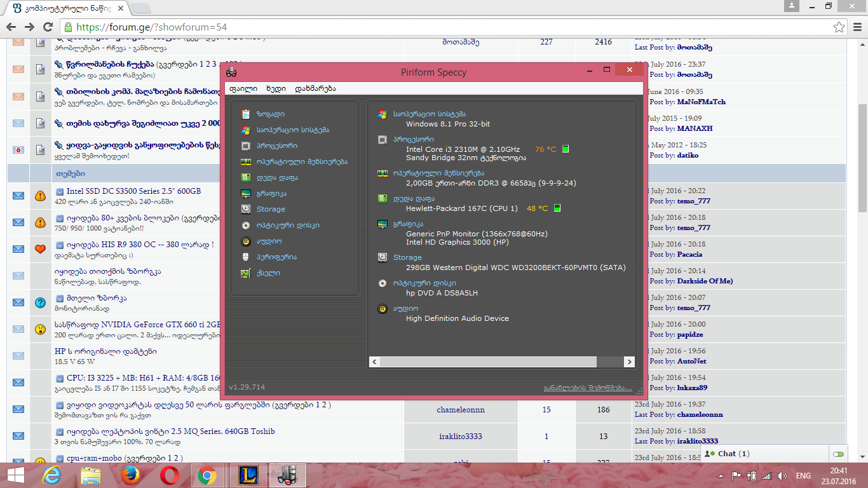This screenshot has height=488, width=868.
Task: Select ქსელი (Network) in Speccy's left sidebar
Action: click(x=268, y=273)
